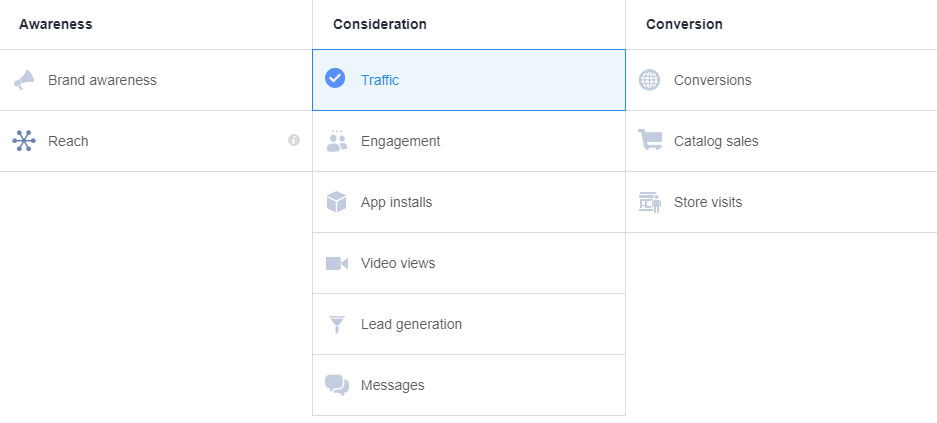Click the Catalog sales shopping cart icon

[650, 141]
